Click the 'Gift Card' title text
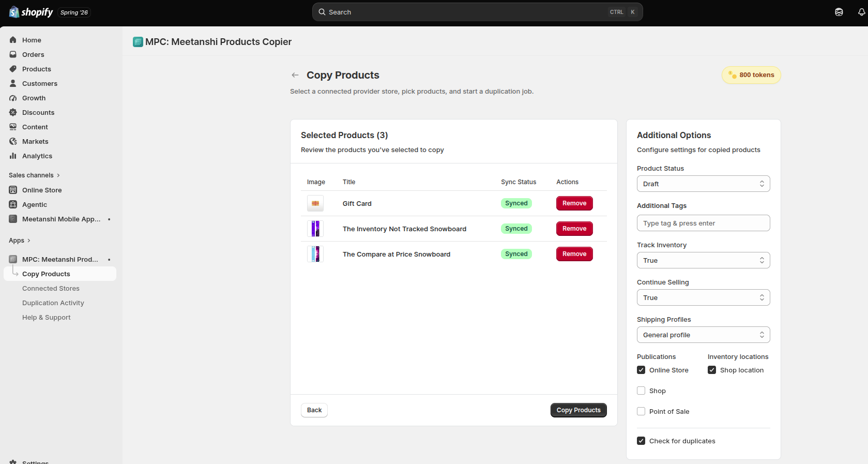The width and height of the screenshot is (868, 464). (x=357, y=203)
